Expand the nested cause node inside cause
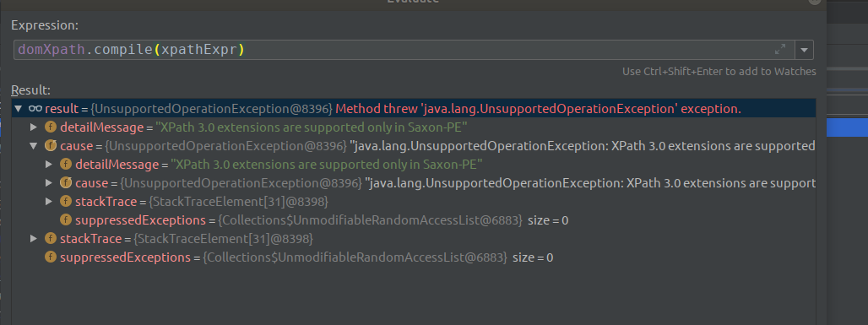868x325 pixels. click(49, 183)
